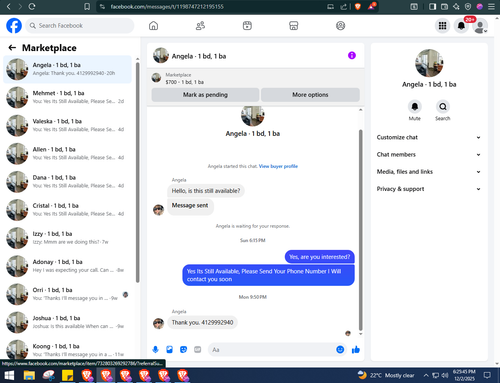The width and height of the screenshot is (500, 383).
Task: Open Izzy conversation
Action: click(x=68, y=238)
